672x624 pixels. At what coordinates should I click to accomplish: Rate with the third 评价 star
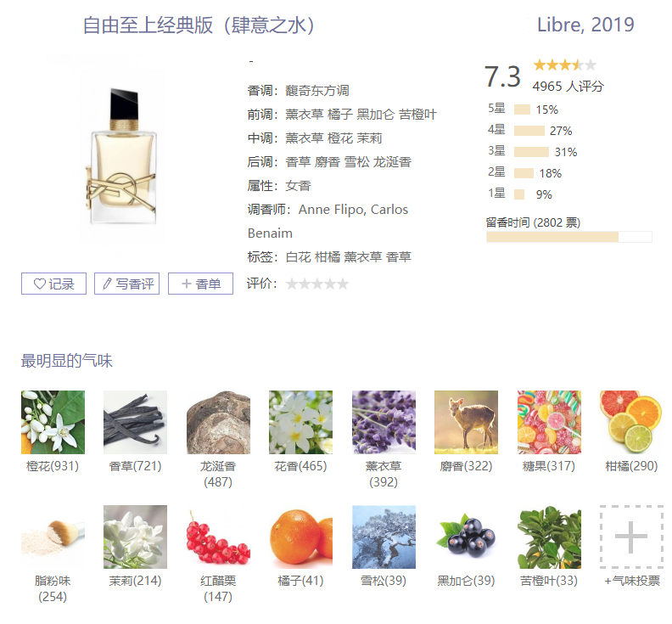[317, 284]
